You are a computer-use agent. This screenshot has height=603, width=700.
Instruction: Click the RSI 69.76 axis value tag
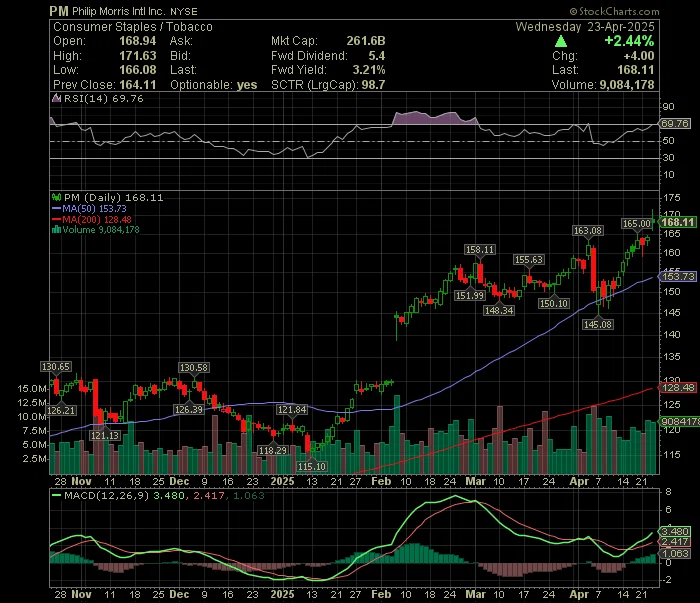click(675, 124)
